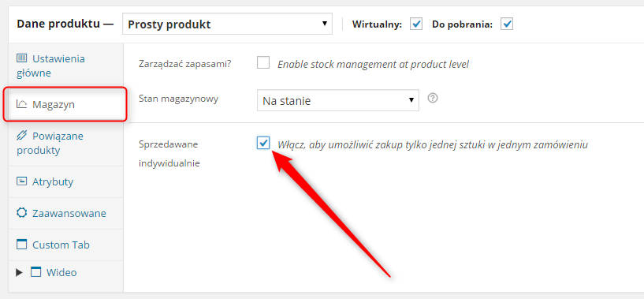
Task: Expand the Wideo section triangle
Action: pos(19,272)
